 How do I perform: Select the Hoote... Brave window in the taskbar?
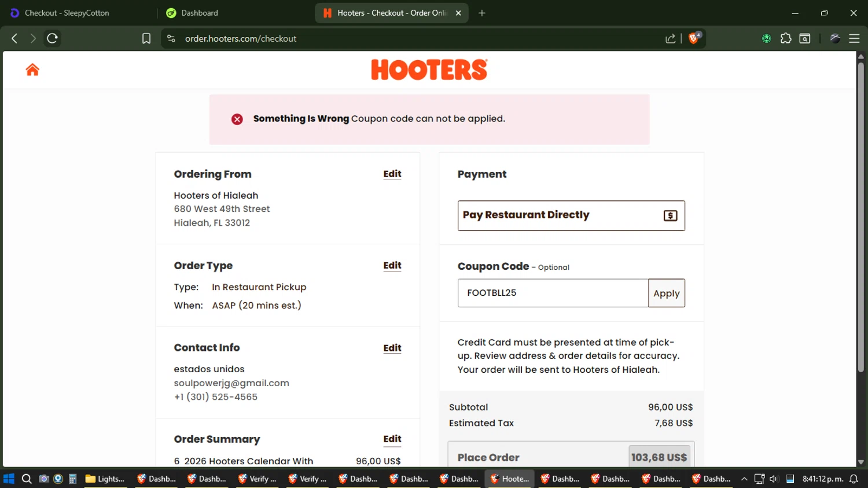pyautogui.click(x=510, y=479)
